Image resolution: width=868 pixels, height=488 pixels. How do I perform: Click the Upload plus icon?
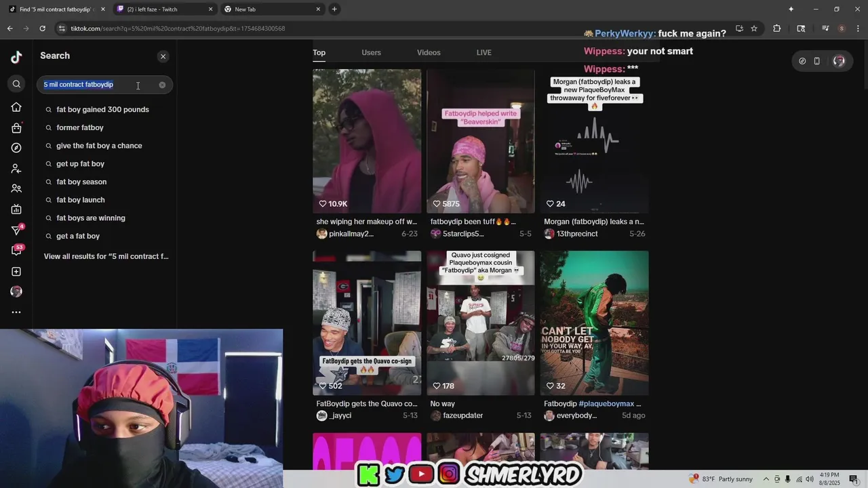pos(16,272)
